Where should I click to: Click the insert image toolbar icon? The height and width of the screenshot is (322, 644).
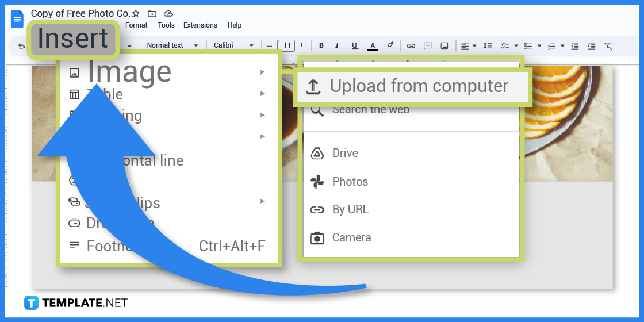tap(444, 46)
